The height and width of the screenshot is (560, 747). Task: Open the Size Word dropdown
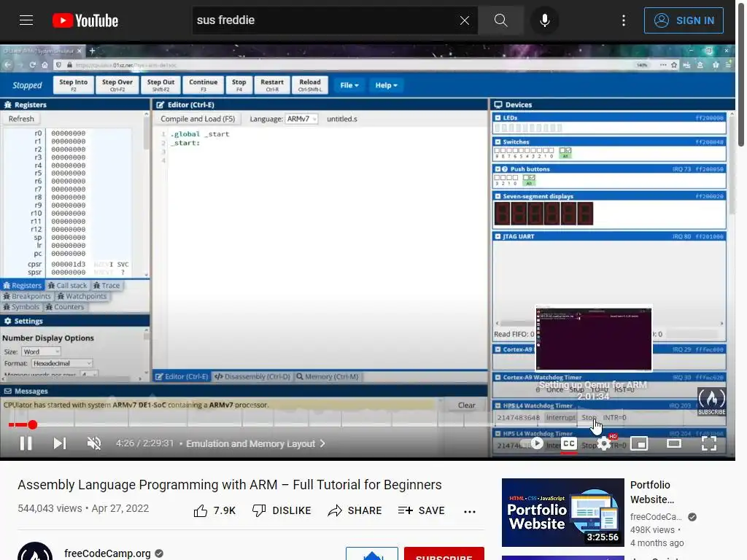41,351
